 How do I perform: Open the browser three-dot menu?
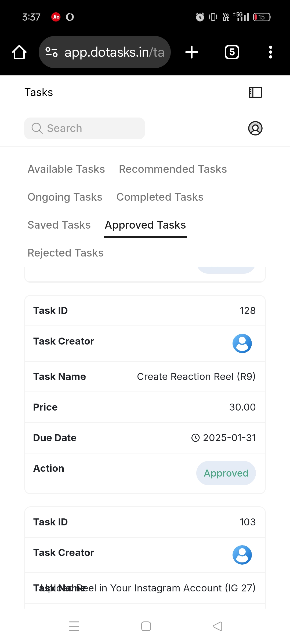coord(270,52)
